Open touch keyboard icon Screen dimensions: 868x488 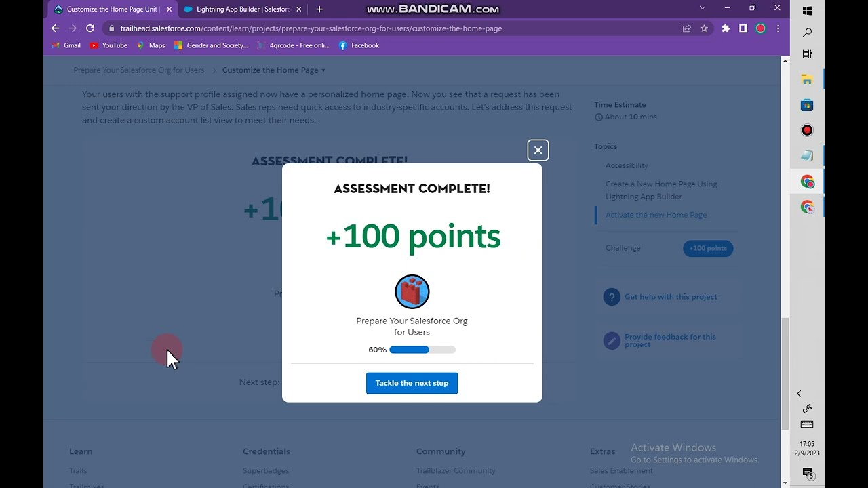click(x=807, y=424)
